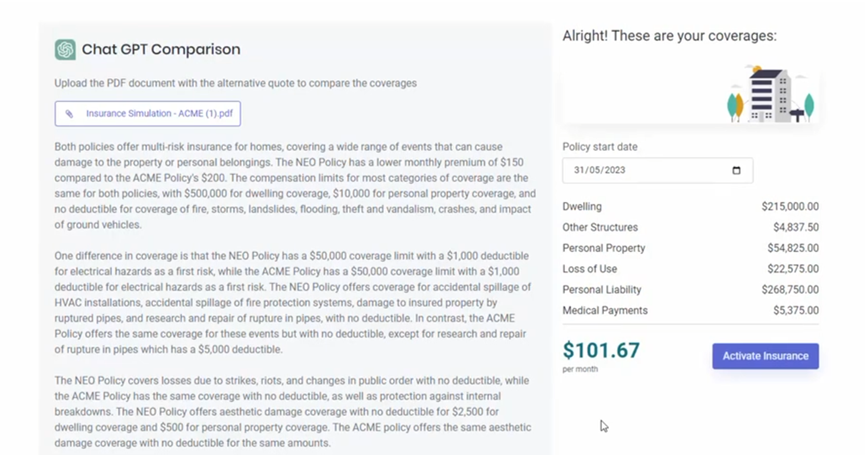Screen dimensions: 865x455
Task: Click the paperclip attachment icon
Action: 69,114
